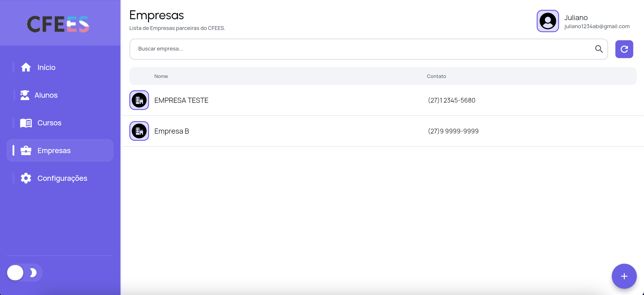Image resolution: width=644 pixels, height=295 pixels.
Task: Click the magnifying glass search icon
Action: 599,49
